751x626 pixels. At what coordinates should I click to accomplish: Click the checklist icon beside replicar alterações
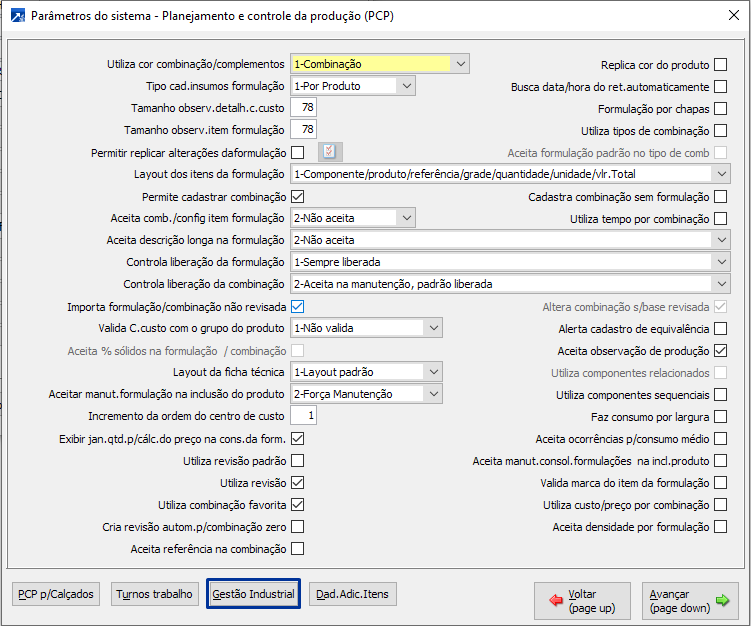pos(330,152)
